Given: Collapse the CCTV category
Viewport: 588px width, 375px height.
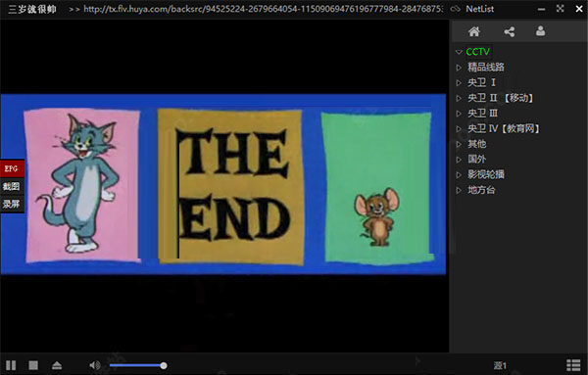Looking at the screenshot, I should coord(459,52).
